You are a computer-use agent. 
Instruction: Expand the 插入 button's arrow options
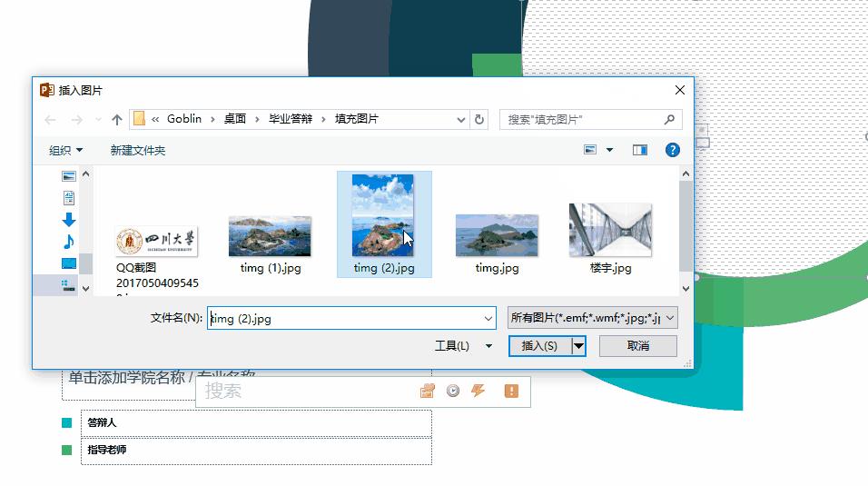point(578,346)
